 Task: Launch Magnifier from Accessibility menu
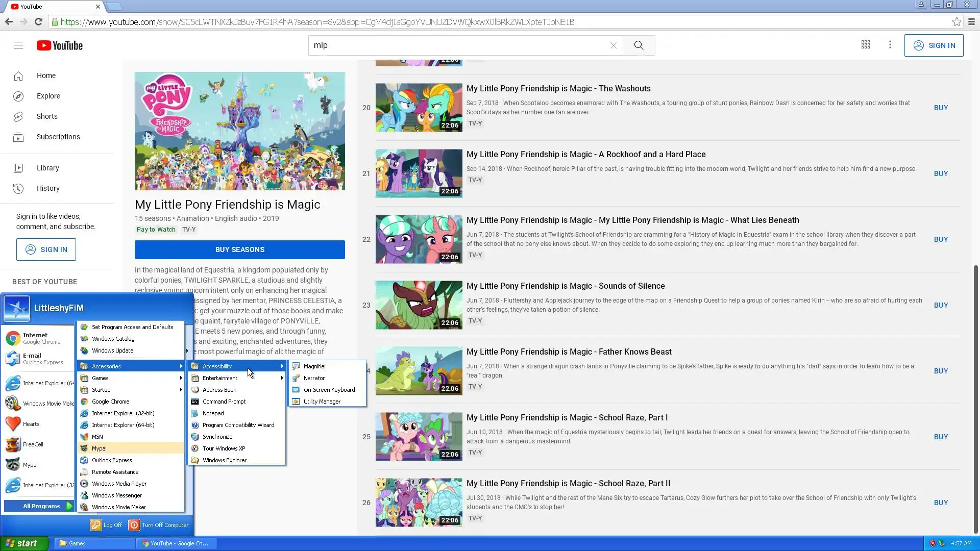tap(314, 366)
